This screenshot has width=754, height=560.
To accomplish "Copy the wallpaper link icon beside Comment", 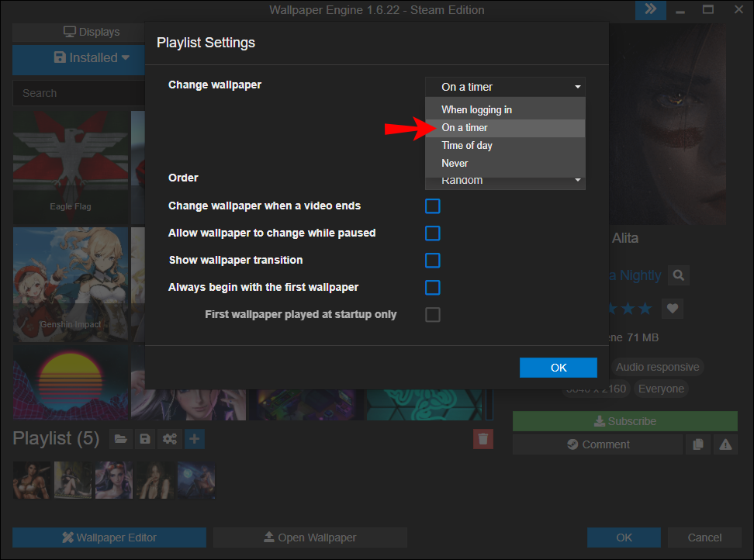I will pos(697,444).
